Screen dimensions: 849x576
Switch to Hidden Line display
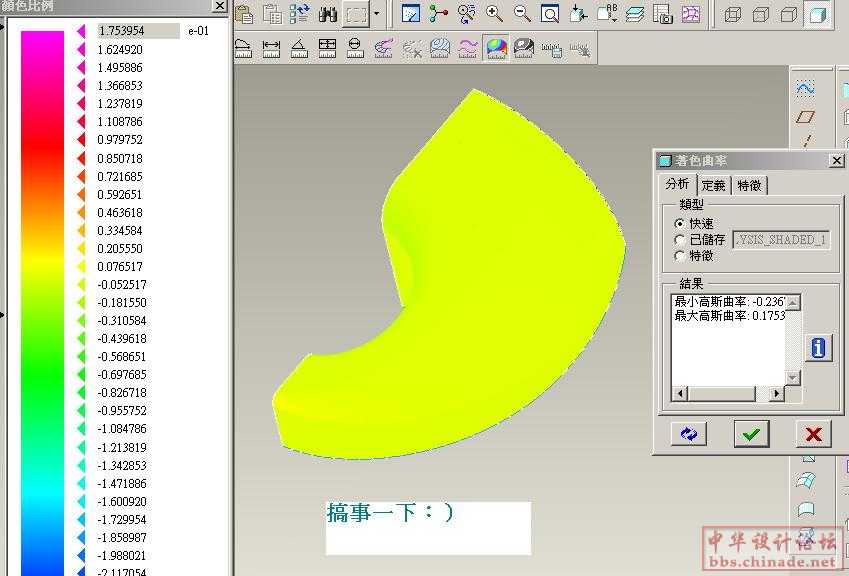(761, 14)
